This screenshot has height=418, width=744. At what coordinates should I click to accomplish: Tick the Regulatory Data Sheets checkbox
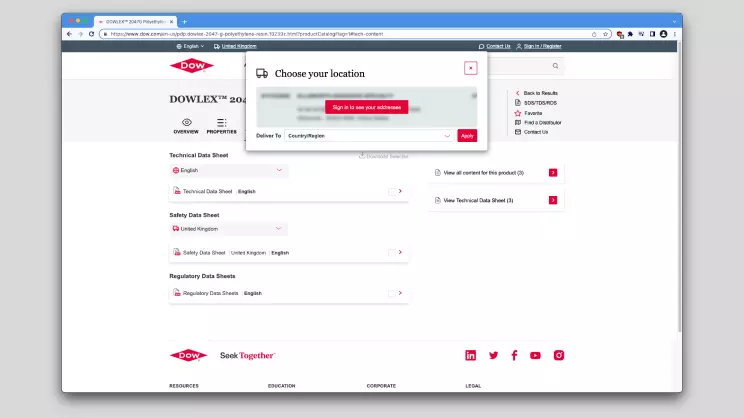pyautogui.click(x=391, y=294)
